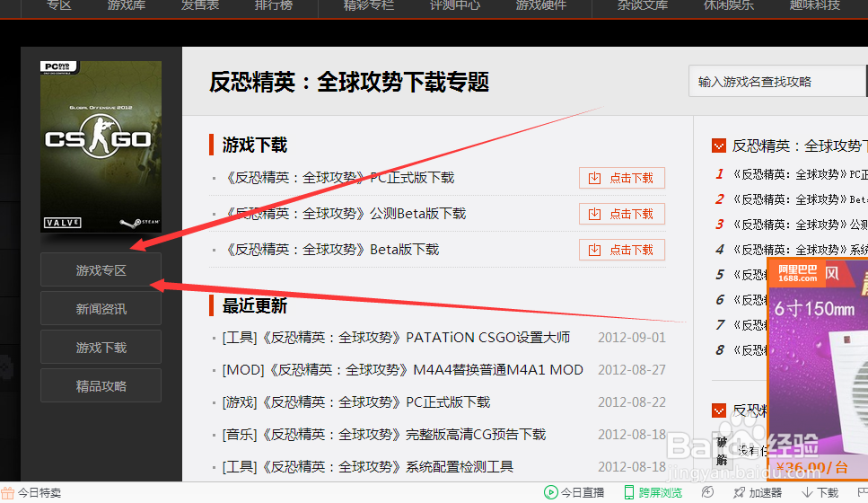
Task: Focus the 输入游戏名查找攻略 search field
Action: tap(777, 82)
